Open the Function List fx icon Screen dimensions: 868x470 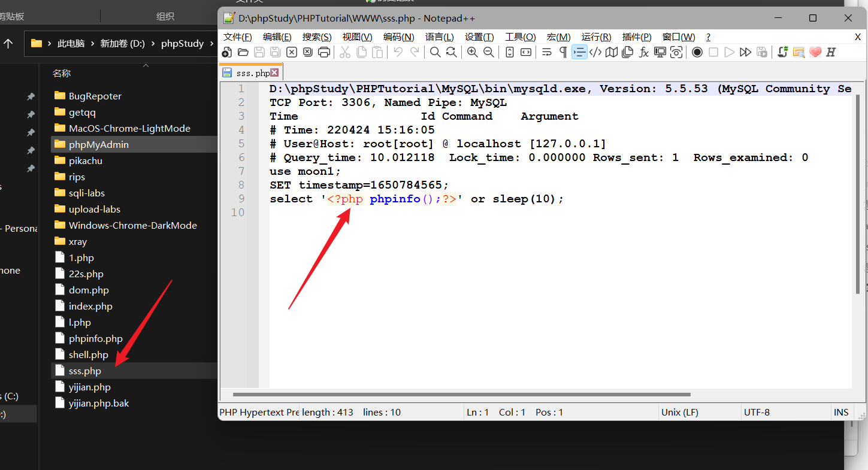pyautogui.click(x=643, y=52)
